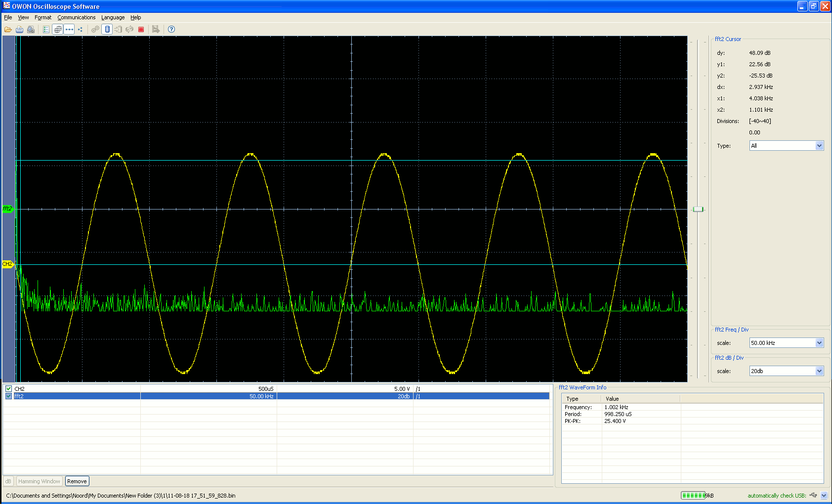Click the PK-PK 25.400 V value
This screenshot has height=504, width=832.
(615, 421)
